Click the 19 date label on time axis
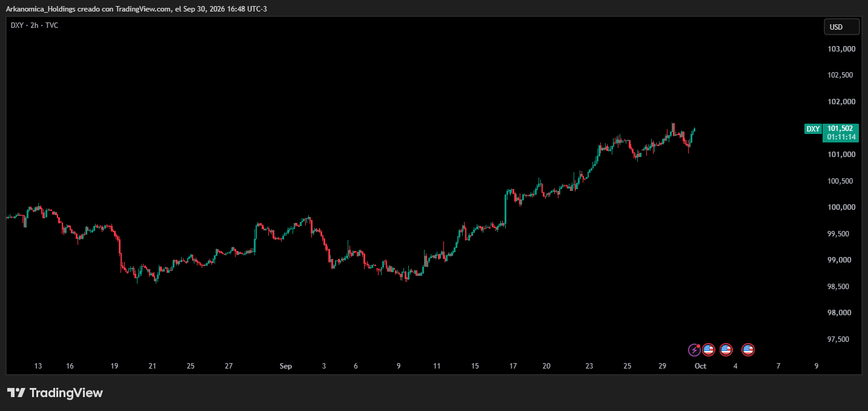 (x=114, y=366)
